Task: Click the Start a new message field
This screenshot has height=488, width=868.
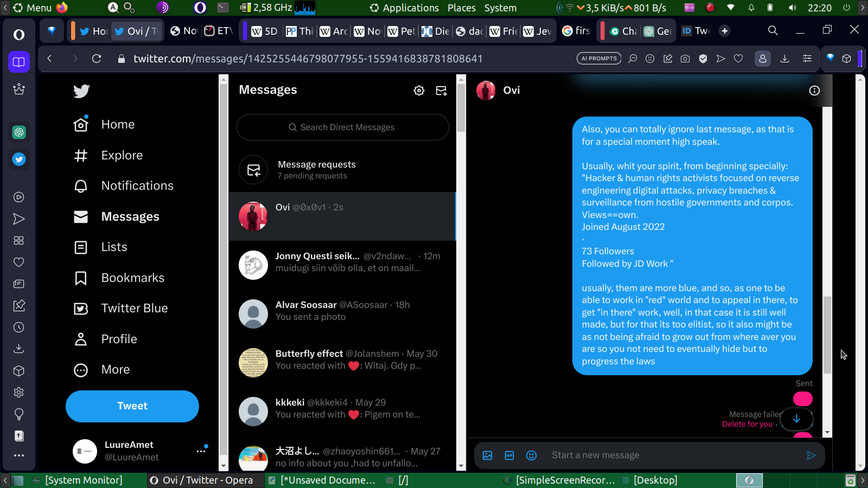Action: pos(673,455)
